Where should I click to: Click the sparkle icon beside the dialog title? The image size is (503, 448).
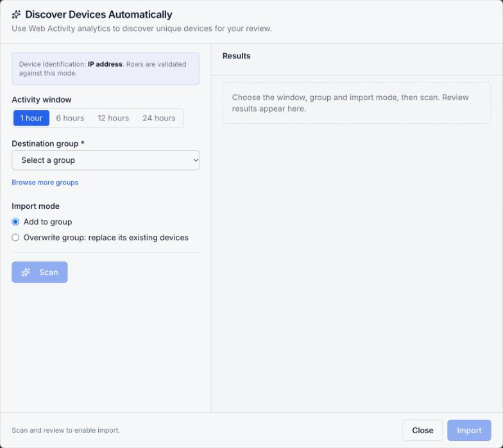pyautogui.click(x=16, y=14)
